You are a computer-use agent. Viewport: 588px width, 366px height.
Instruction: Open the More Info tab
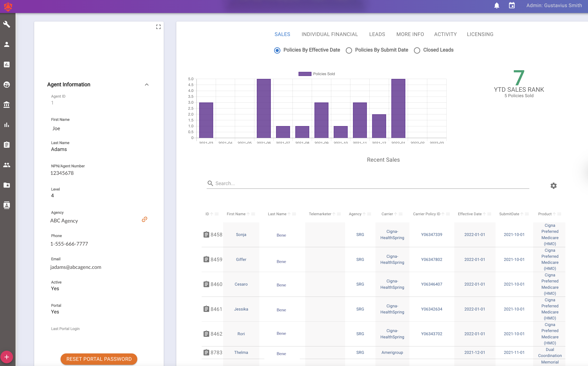[x=410, y=34]
